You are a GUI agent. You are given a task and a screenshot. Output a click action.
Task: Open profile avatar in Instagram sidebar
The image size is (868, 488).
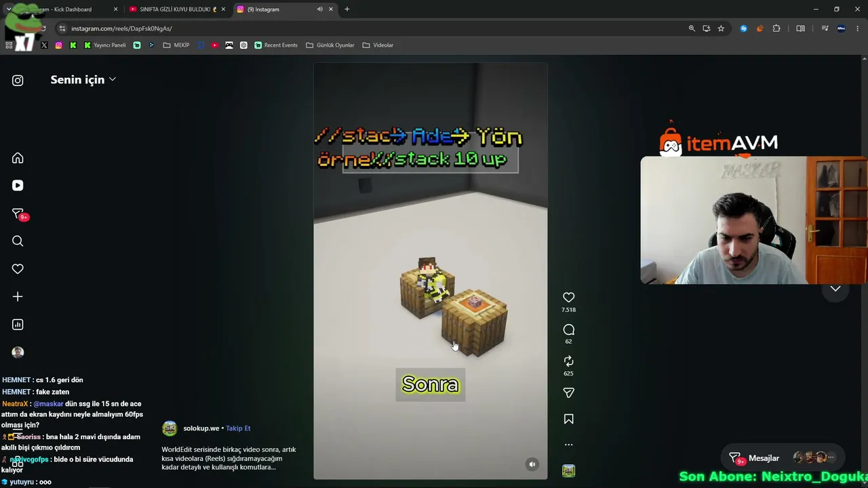tap(18, 352)
